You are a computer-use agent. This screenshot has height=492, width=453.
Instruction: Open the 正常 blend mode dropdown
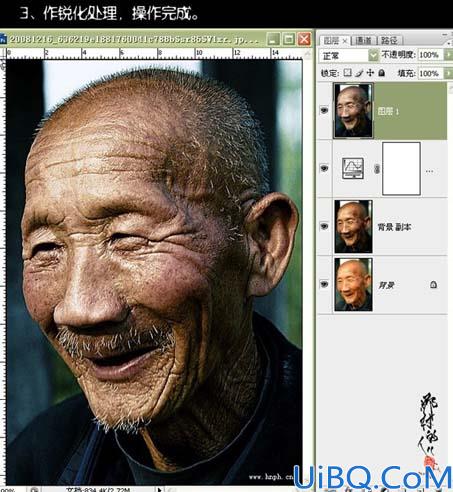pos(374,55)
